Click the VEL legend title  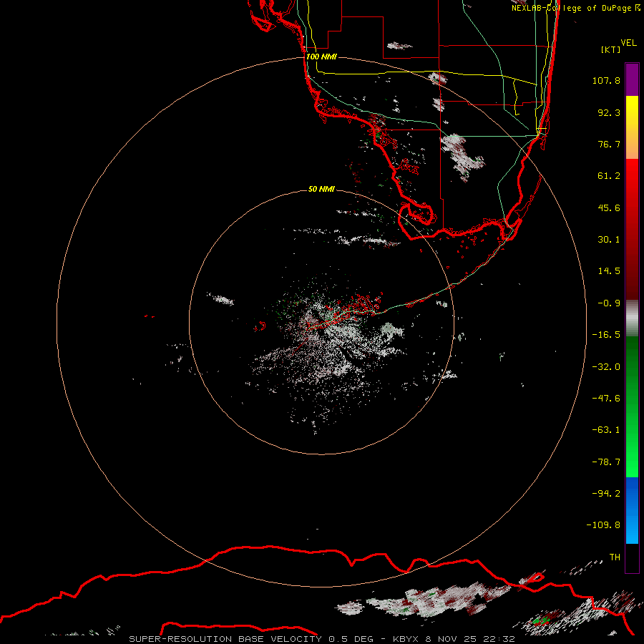coord(628,43)
